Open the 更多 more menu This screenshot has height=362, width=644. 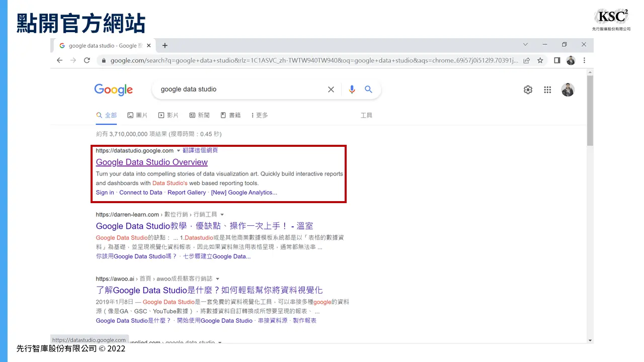coord(260,115)
